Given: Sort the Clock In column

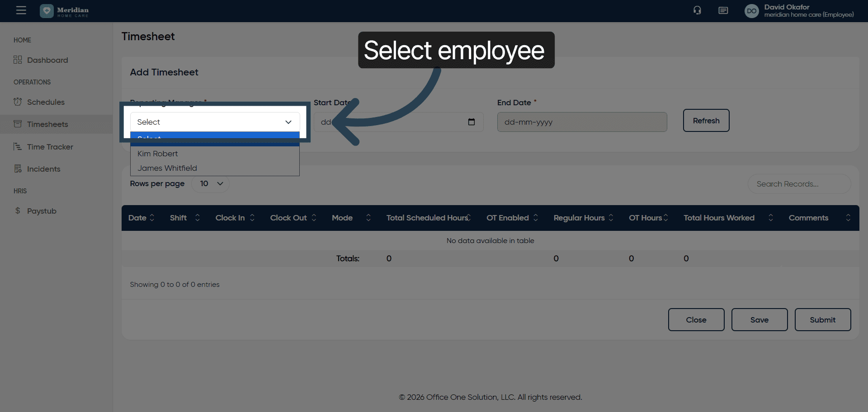Looking at the screenshot, I should point(252,218).
